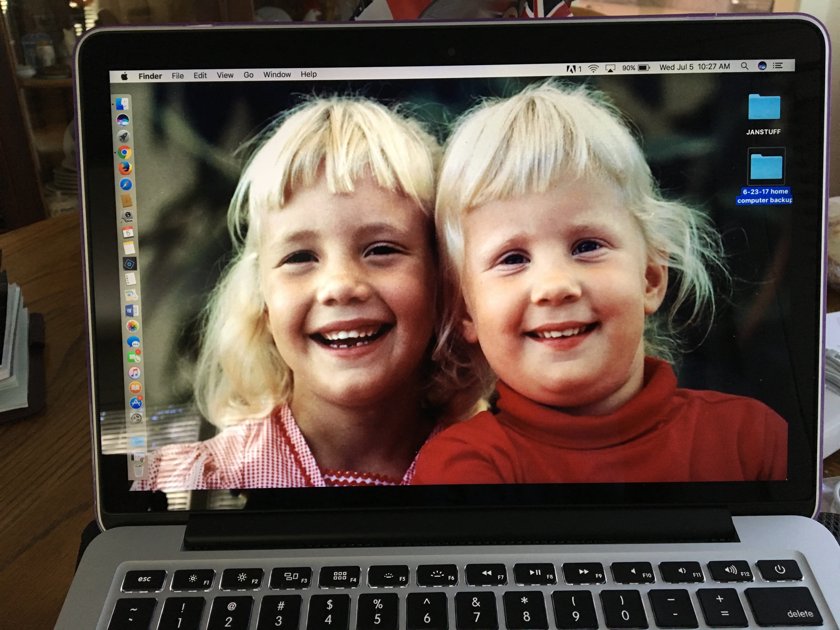Open iTunes from the Dock
The width and height of the screenshot is (840, 630).
pos(134,372)
